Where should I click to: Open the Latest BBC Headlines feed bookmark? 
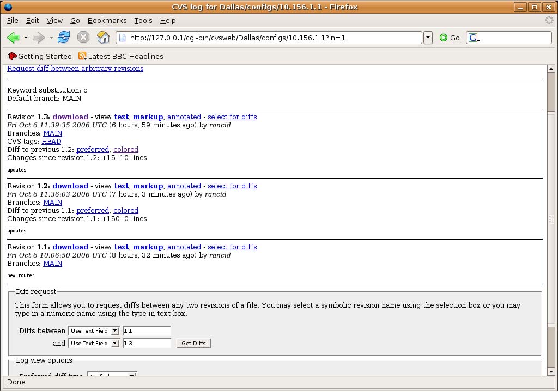pos(121,56)
